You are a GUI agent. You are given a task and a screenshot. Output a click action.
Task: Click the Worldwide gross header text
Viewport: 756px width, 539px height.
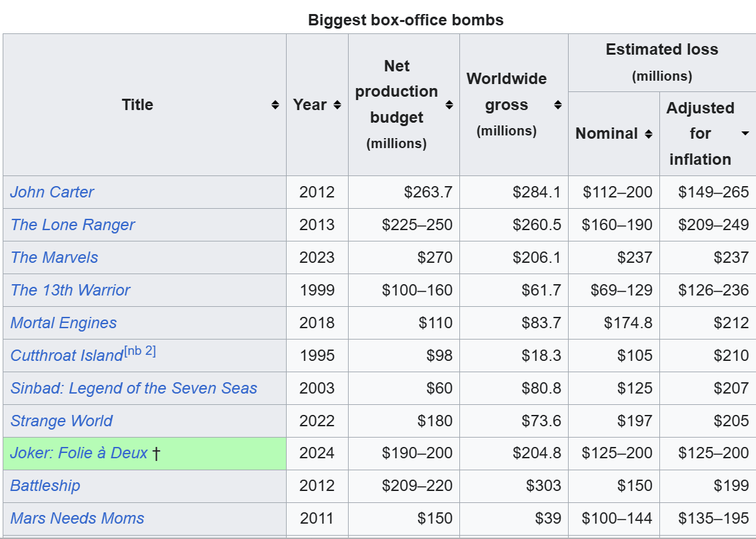coord(506,105)
